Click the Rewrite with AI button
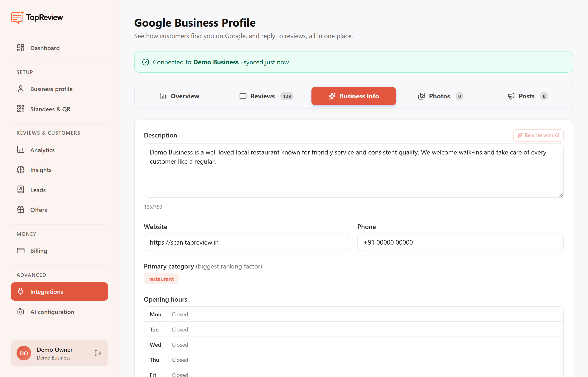The image size is (588, 377). (x=538, y=135)
